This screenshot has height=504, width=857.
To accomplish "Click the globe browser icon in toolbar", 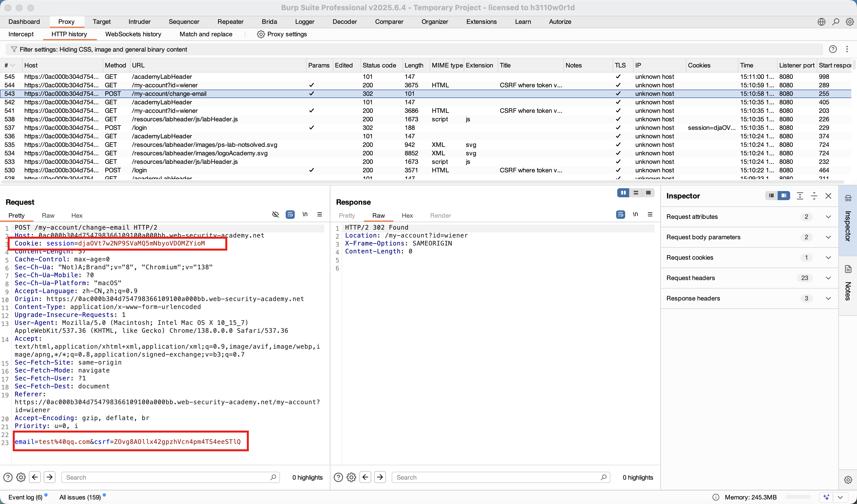I will tap(821, 22).
